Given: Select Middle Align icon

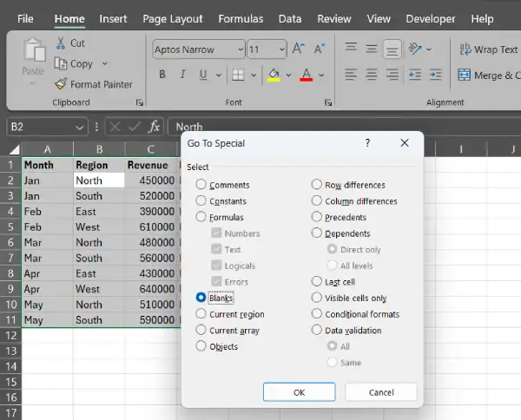Looking at the screenshot, I should pos(372,49).
